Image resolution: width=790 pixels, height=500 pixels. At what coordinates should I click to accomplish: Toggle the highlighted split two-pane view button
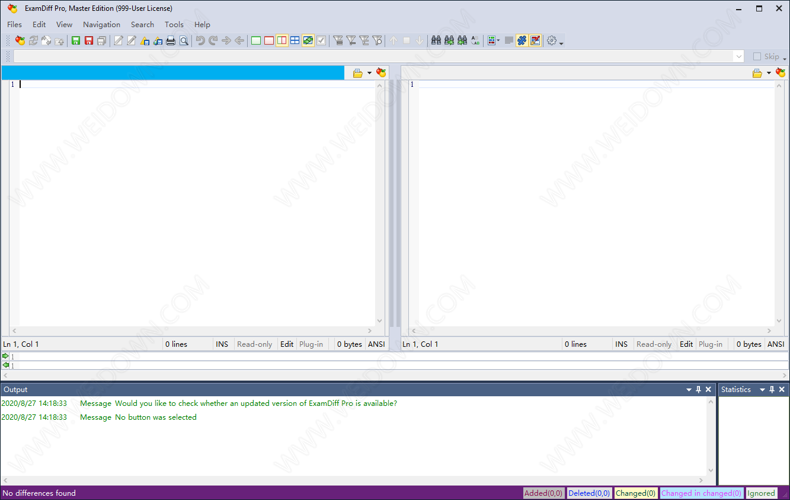coord(282,41)
